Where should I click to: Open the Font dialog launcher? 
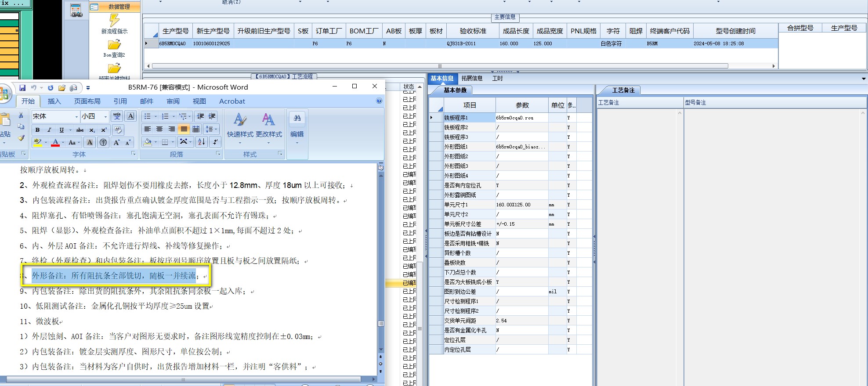(x=134, y=154)
